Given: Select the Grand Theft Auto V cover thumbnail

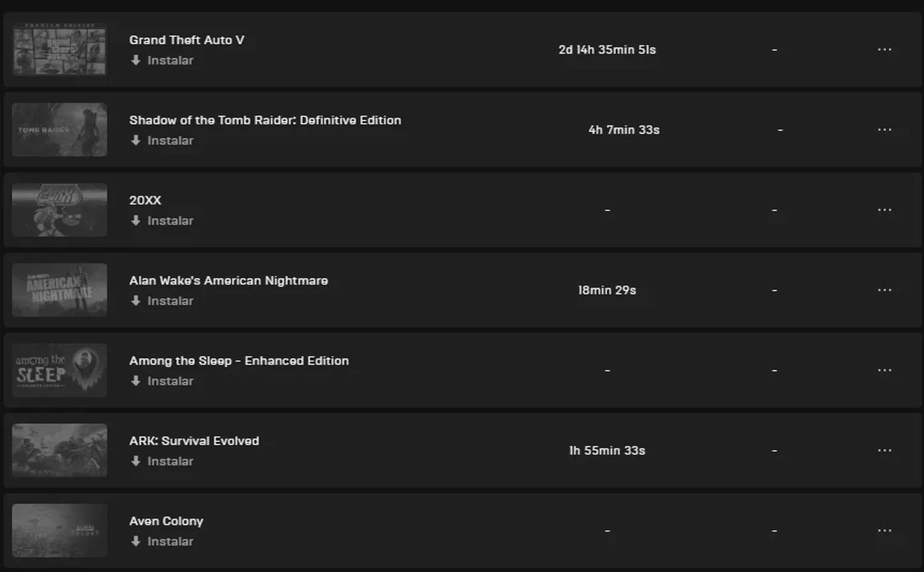Looking at the screenshot, I should 59,50.
